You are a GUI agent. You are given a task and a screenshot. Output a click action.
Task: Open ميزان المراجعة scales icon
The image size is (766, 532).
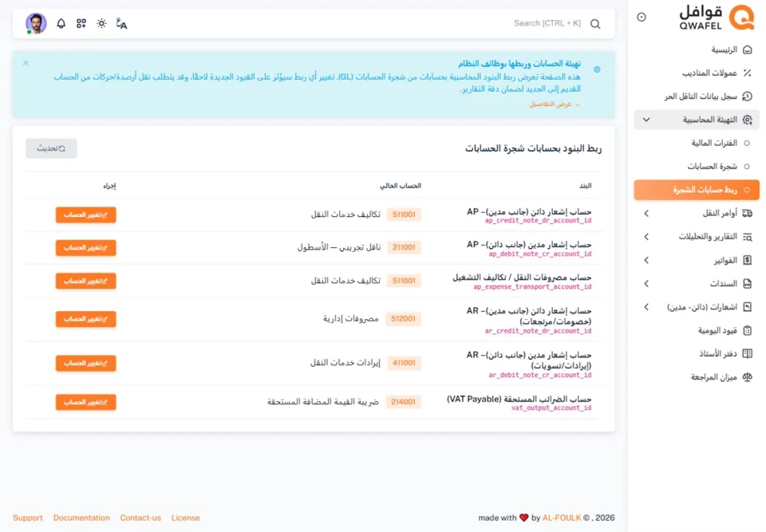(x=747, y=377)
